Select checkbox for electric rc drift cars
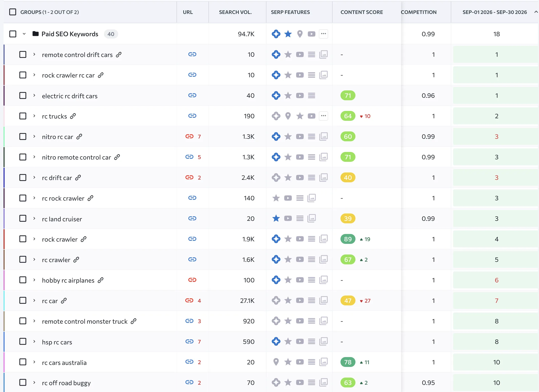This screenshot has height=392, width=539. point(23,95)
